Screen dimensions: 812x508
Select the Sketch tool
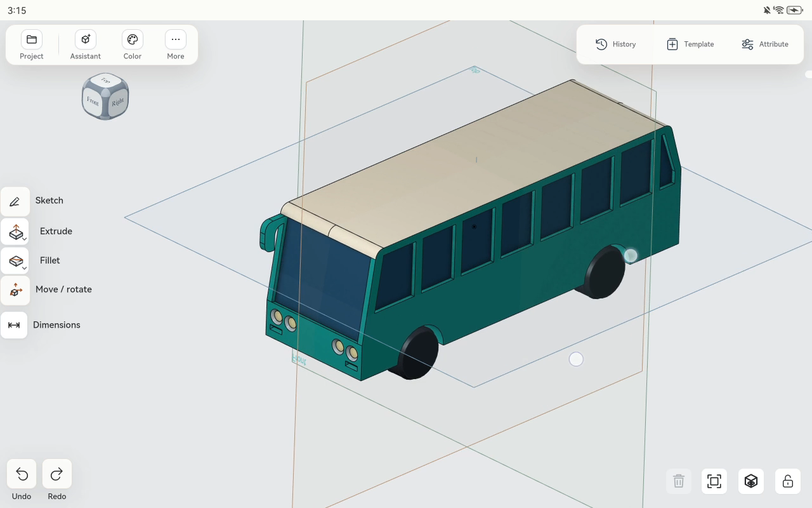click(x=15, y=201)
